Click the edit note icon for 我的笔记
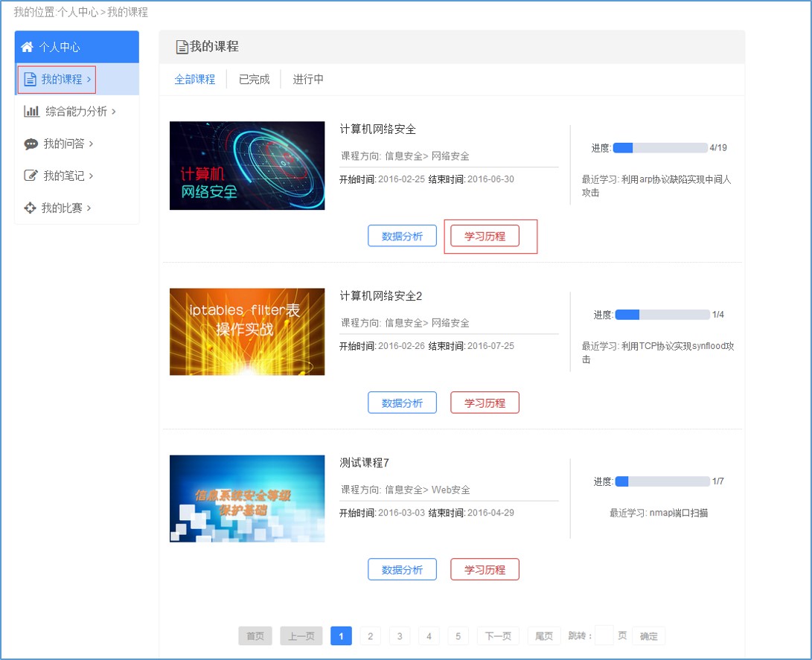Screen dimensions: 812x660 pyautogui.click(x=31, y=176)
